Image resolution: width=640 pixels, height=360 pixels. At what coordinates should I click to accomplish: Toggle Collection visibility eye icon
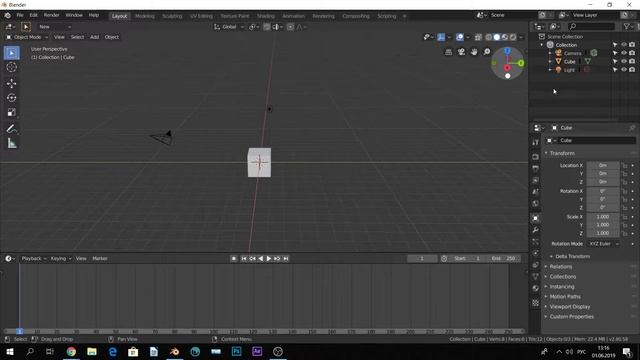click(x=624, y=44)
